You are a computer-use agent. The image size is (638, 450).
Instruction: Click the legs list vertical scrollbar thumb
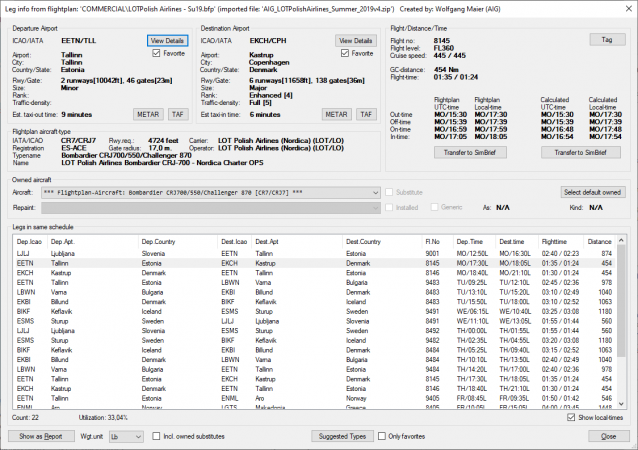[621, 301]
